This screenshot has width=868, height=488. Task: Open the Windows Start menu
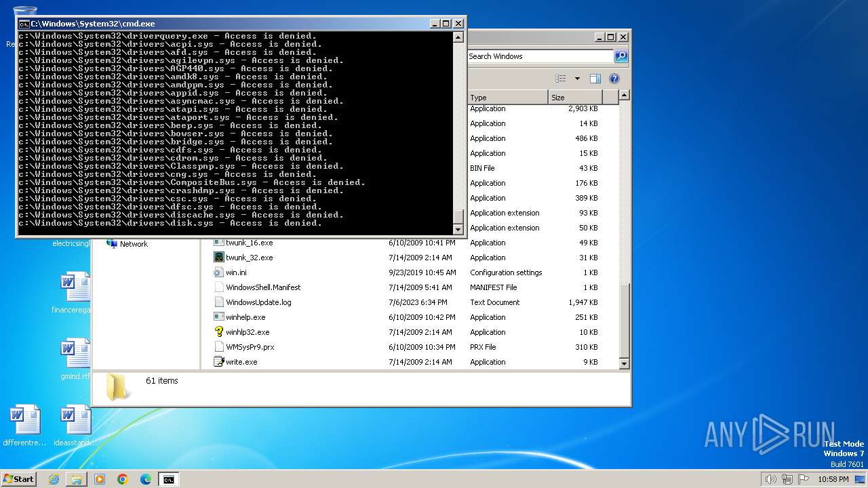point(18,479)
